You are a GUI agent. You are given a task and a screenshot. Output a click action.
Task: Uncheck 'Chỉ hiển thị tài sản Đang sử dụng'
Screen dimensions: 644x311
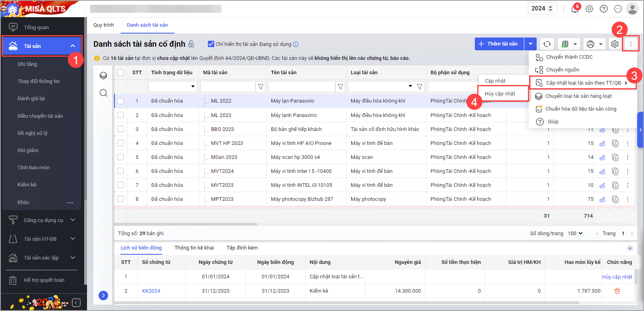(x=211, y=44)
